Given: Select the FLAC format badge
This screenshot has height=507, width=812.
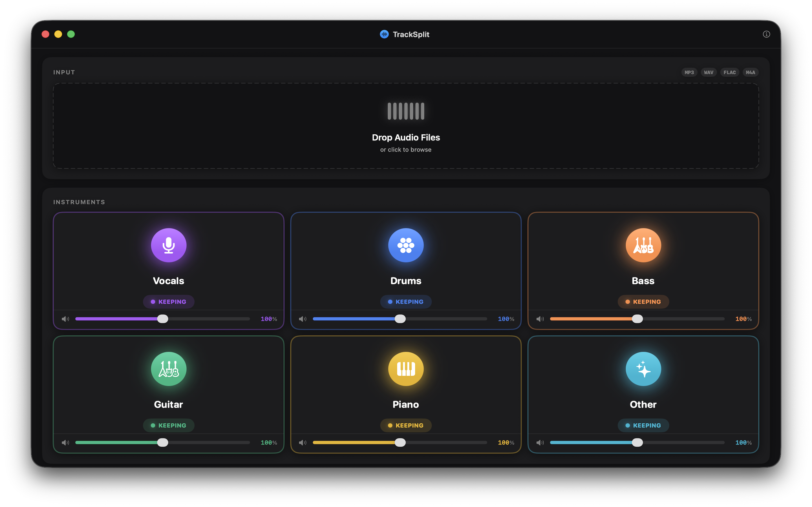Looking at the screenshot, I should coord(730,72).
